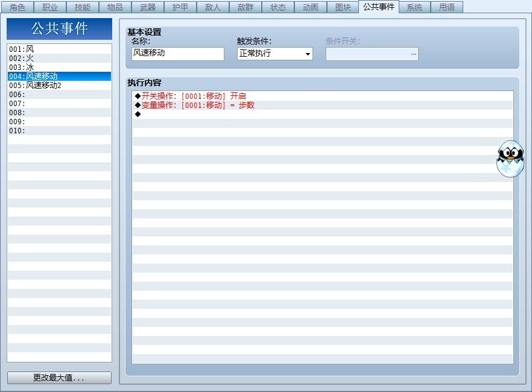Select the empty command line marker
This screenshot has height=392, width=532.
pos(322,114)
